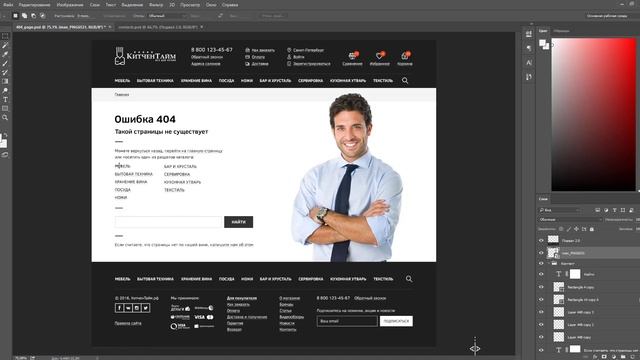This screenshot has height=360, width=640.
Task: Open the layer fill control
Action: tap(638, 229)
